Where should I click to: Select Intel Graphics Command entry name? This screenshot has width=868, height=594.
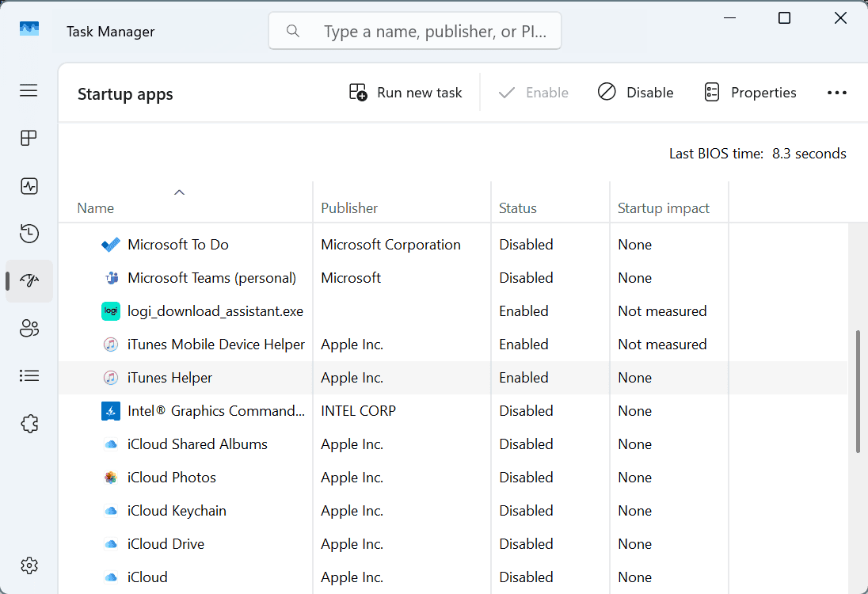pyautogui.click(x=216, y=411)
